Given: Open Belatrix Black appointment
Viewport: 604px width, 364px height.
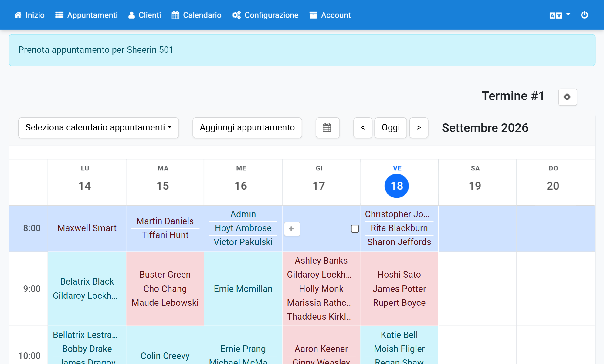Looking at the screenshot, I should (x=87, y=281).
